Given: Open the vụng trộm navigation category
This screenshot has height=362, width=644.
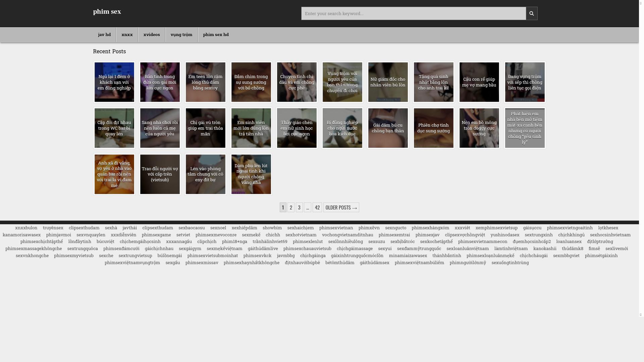Looking at the screenshot, I should click(181, 35).
